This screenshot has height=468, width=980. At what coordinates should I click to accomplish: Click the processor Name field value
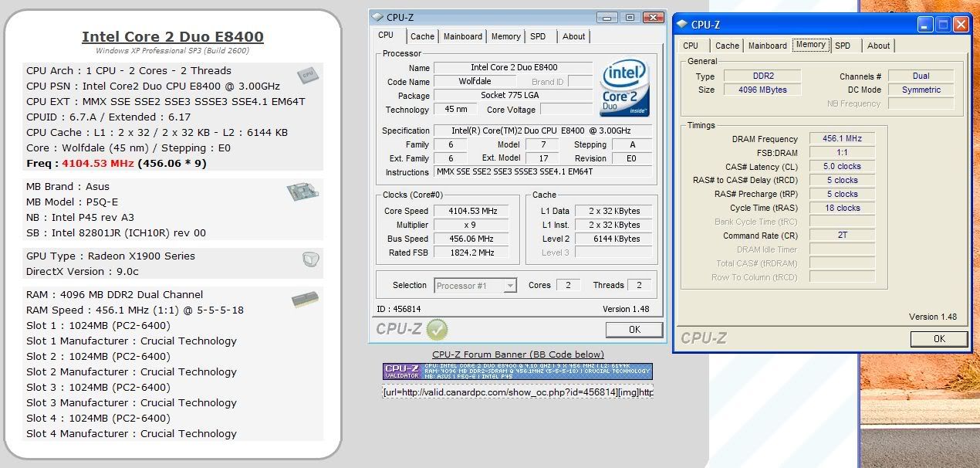click(x=514, y=68)
